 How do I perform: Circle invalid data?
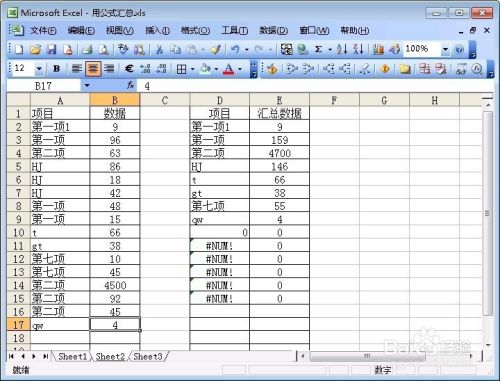point(425,69)
